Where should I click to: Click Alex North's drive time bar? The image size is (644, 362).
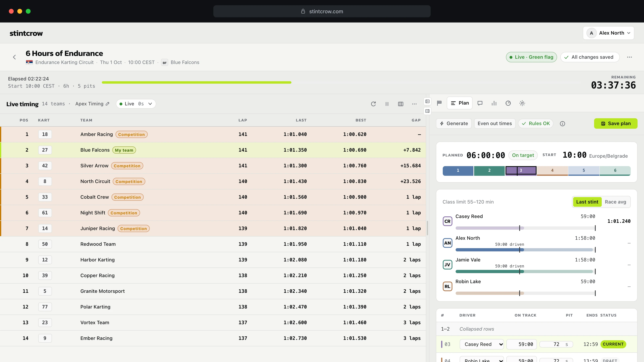525,250
